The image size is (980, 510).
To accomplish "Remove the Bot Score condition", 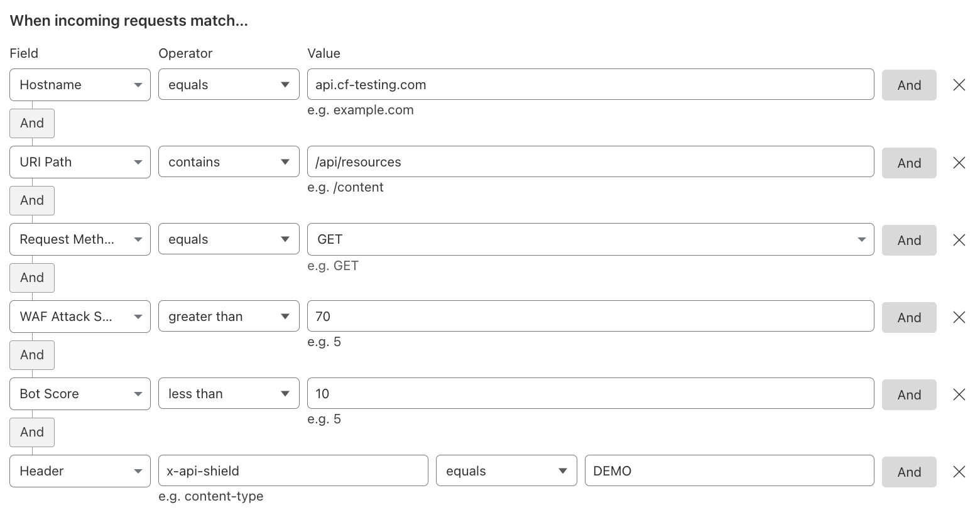I will pos(959,394).
